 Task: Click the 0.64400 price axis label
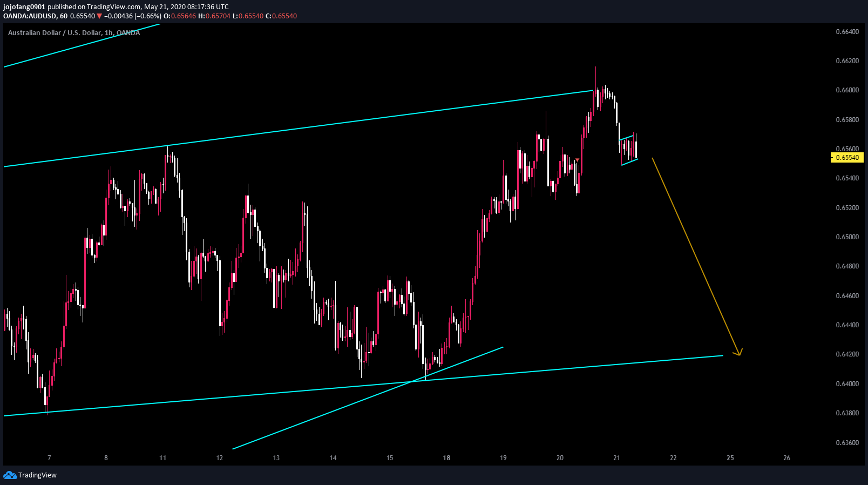[847, 325]
